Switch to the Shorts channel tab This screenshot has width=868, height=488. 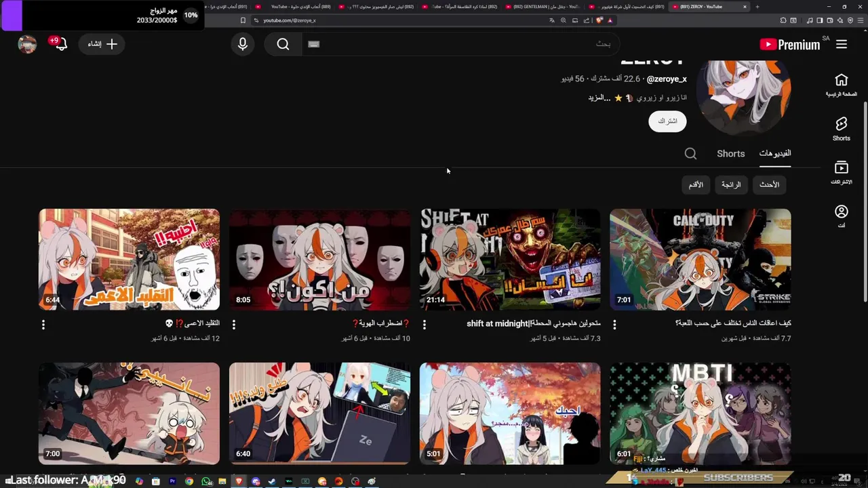pyautogui.click(x=730, y=154)
